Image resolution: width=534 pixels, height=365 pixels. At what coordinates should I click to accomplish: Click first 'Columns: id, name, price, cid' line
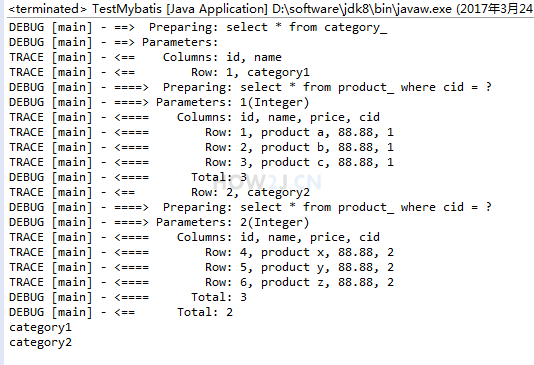pyautogui.click(x=194, y=117)
